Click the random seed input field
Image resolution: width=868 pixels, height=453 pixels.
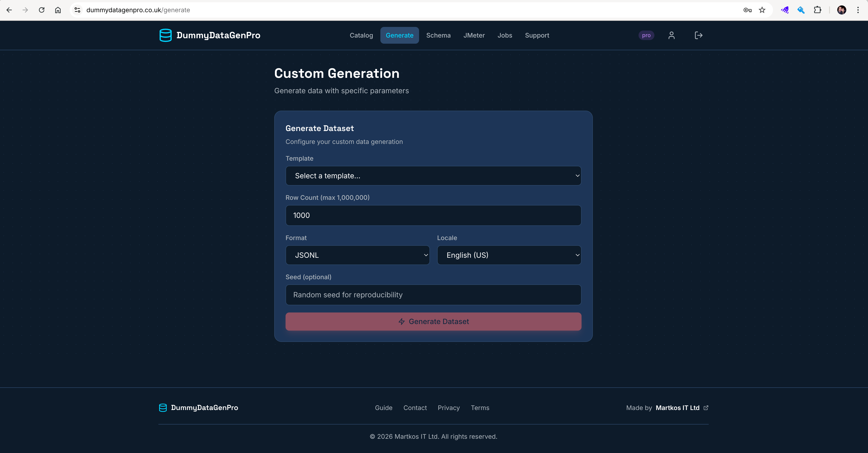(x=433, y=295)
